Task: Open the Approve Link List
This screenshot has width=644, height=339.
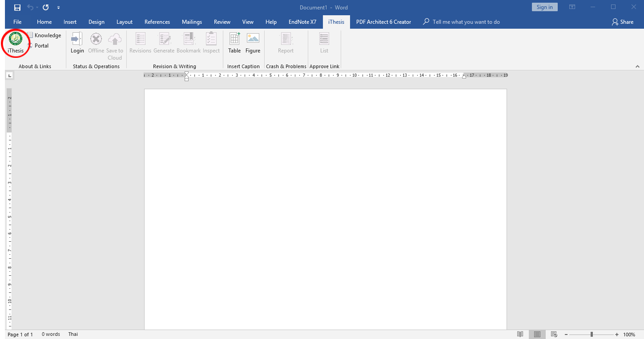Action: click(x=324, y=43)
